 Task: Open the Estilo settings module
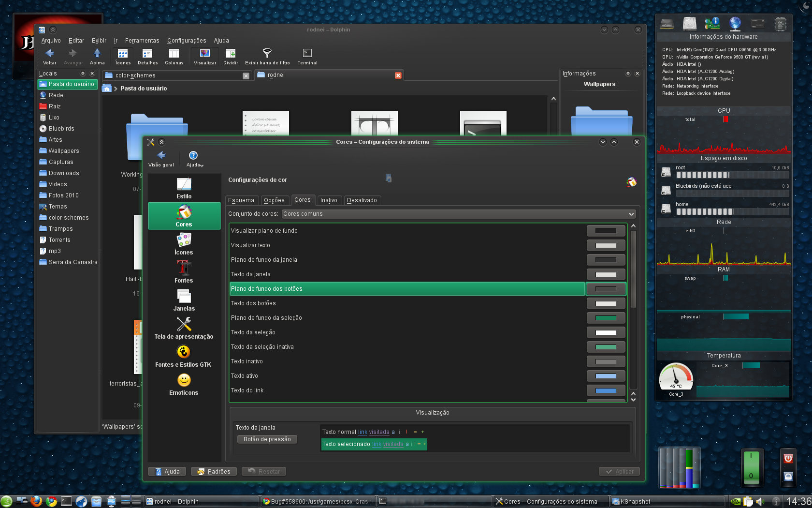(184, 188)
